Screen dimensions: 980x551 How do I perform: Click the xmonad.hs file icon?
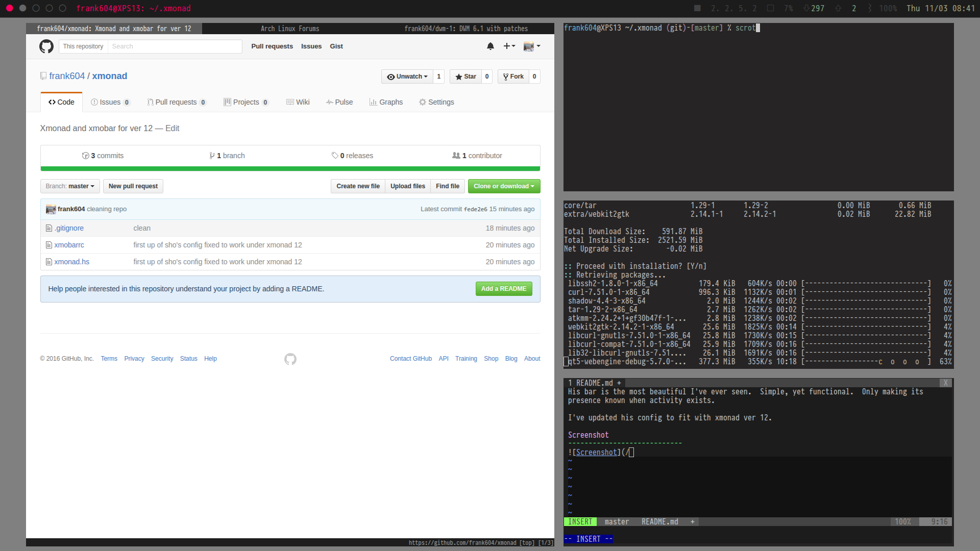pyautogui.click(x=49, y=262)
